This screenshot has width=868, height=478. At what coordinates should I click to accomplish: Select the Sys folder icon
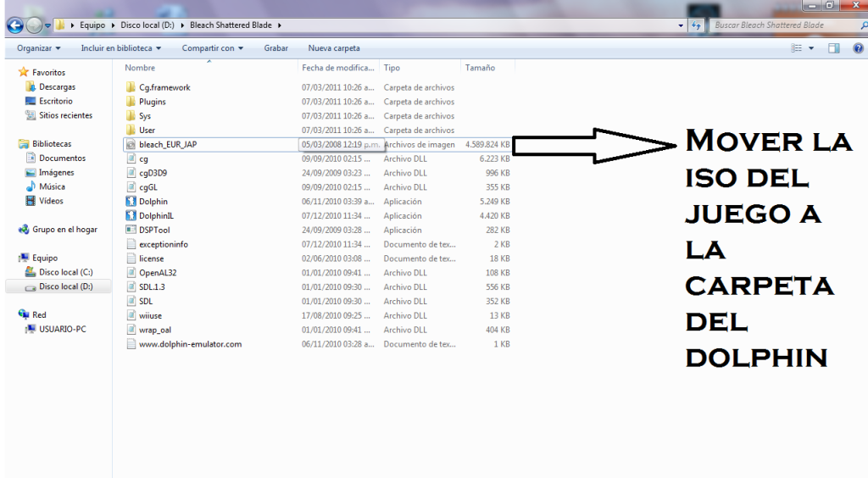pyautogui.click(x=131, y=116)
